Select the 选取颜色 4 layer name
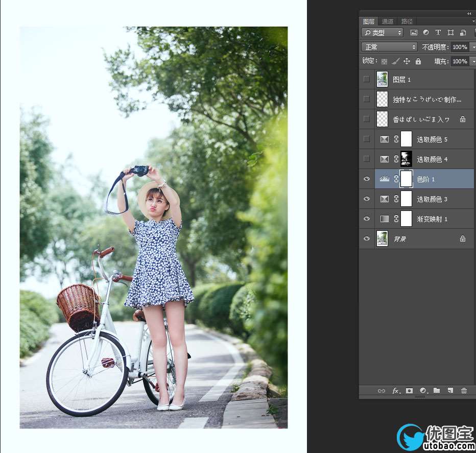The image size is (476, 453). (432, 159)
